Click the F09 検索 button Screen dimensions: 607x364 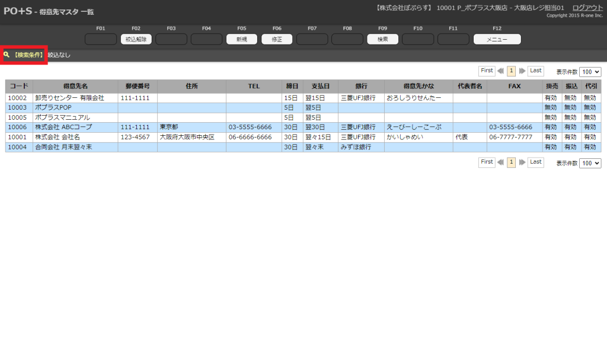coord(383,39)
